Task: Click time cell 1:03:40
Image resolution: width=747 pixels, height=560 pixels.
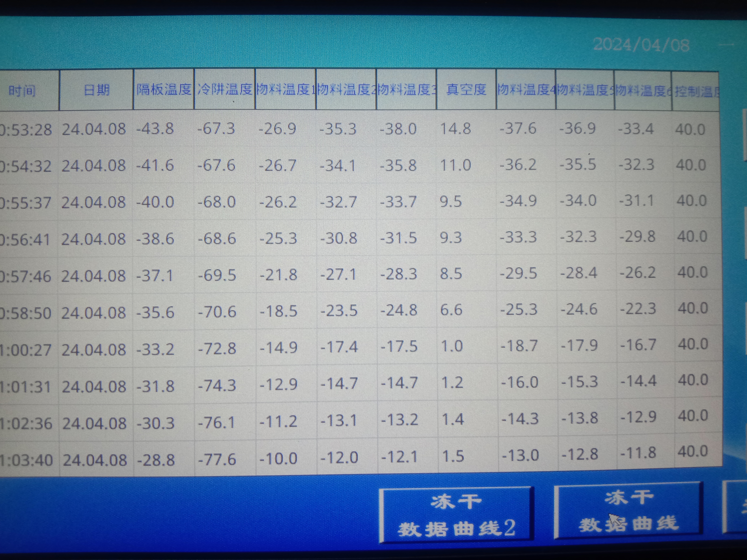Action: 26,460
